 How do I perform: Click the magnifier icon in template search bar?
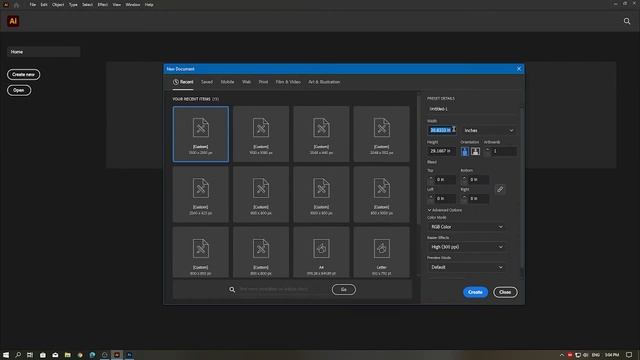click(232, 289)
